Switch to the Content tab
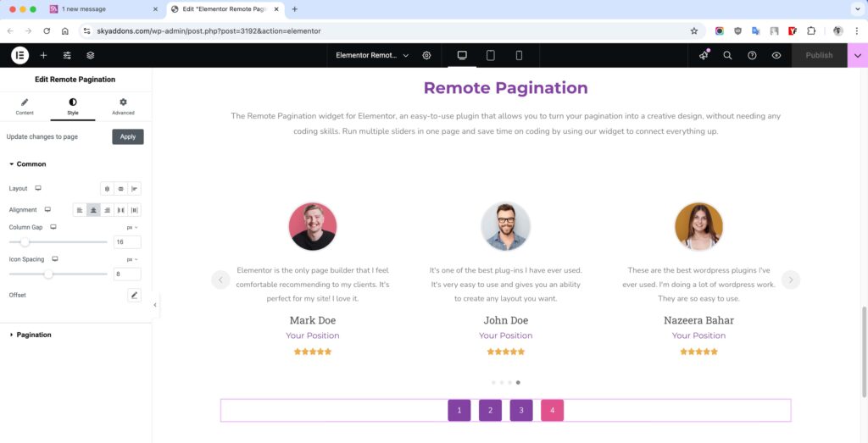868x443 pixels. (25, 106)
